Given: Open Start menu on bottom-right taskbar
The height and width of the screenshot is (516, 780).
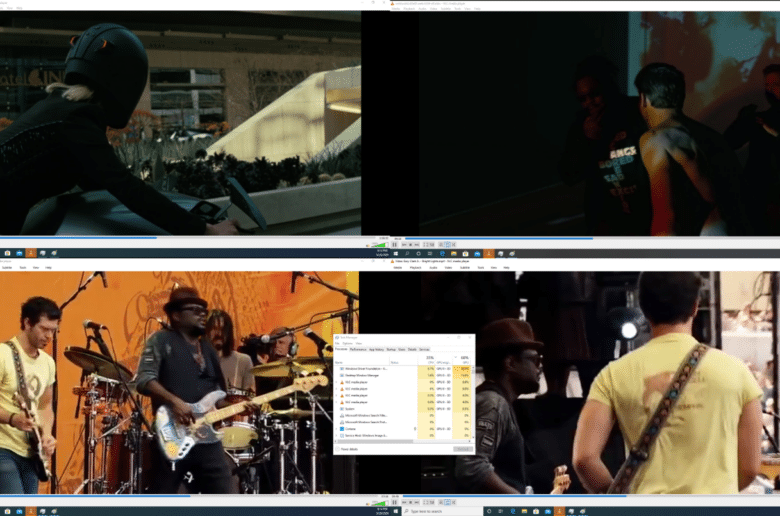Looking at the screenshot, I should click(395, 511).
